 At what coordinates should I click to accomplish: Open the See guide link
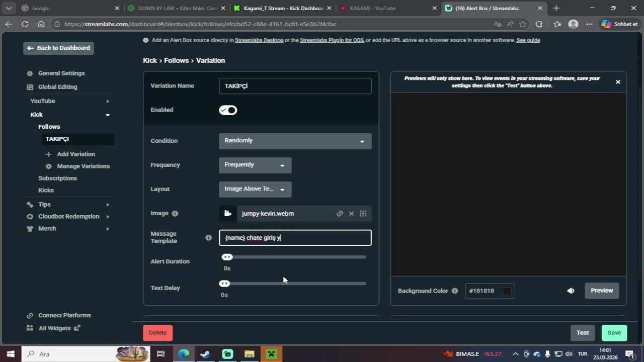click(x=528, y=40)
